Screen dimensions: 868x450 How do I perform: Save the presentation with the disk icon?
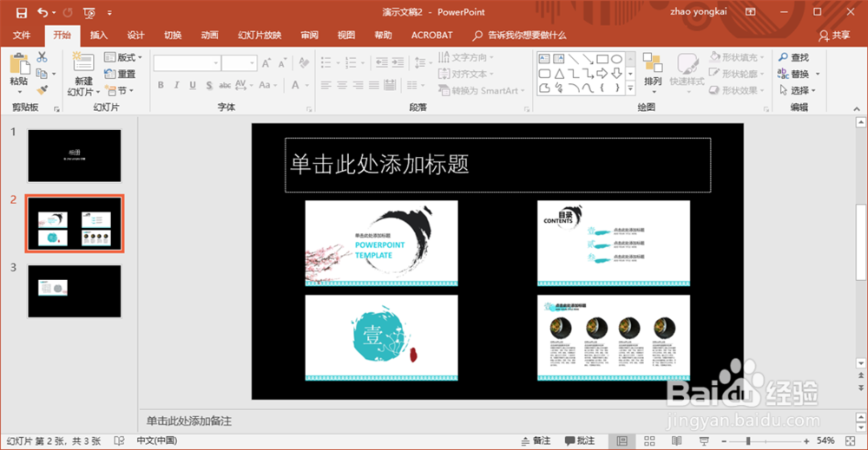(21, 12)
